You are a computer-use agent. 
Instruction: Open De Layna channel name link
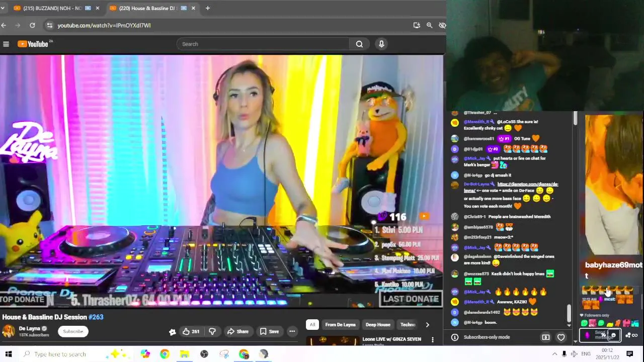click(29, 328)
